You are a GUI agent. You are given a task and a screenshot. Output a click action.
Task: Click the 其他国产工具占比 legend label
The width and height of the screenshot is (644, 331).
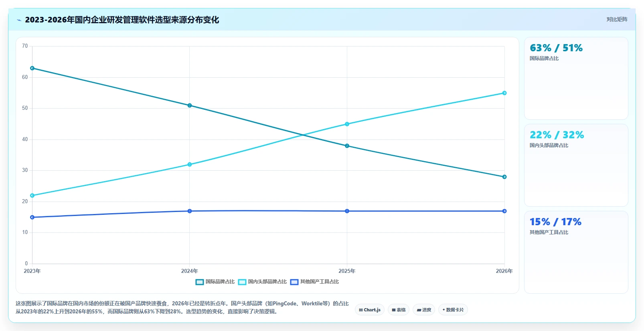click(x=320, y=282)
